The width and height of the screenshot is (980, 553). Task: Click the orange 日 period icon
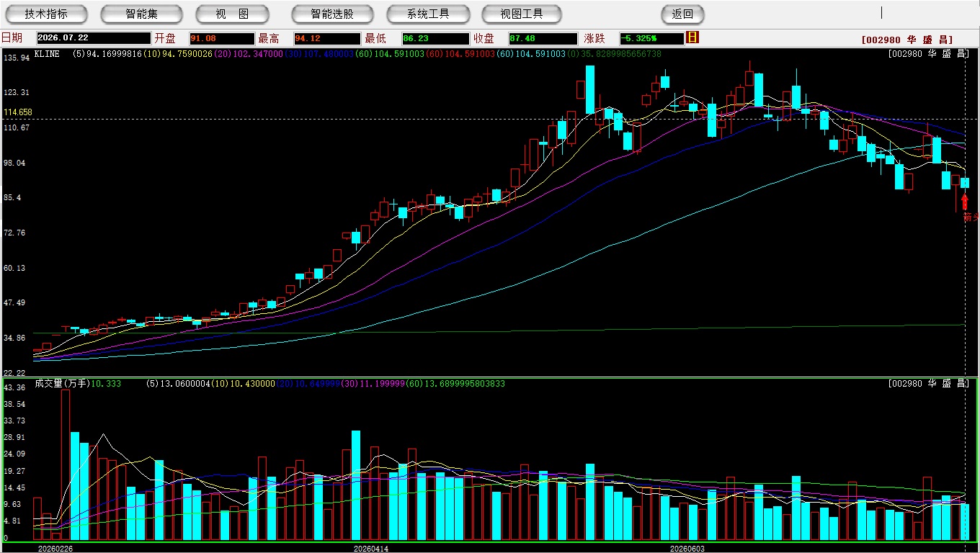coord(692,37)
